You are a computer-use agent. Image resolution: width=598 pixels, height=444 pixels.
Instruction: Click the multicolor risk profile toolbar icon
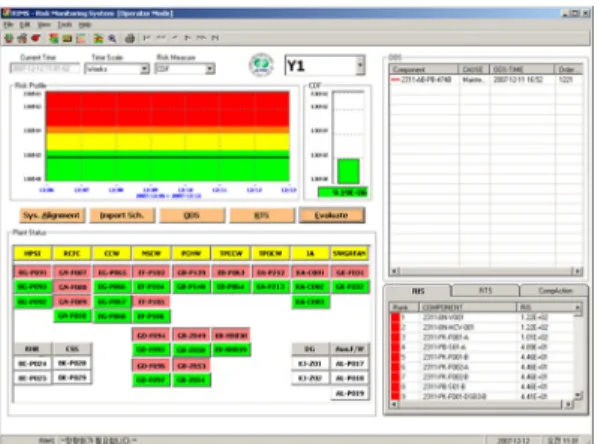98,38
